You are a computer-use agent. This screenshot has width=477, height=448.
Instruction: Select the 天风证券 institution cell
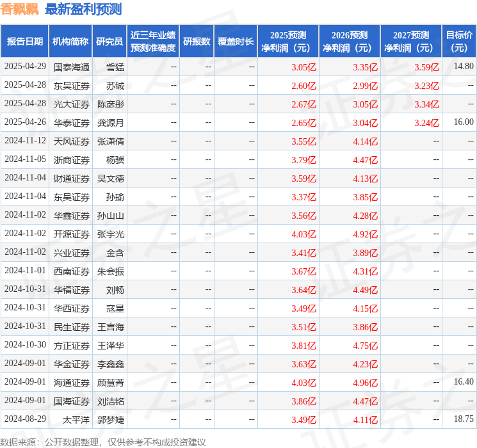pos(72,141)
